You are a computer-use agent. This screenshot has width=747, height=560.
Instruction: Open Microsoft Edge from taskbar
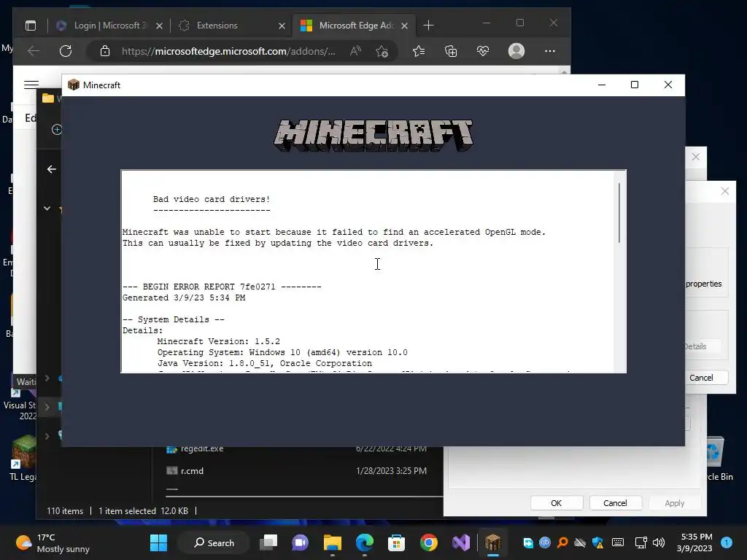365,542
